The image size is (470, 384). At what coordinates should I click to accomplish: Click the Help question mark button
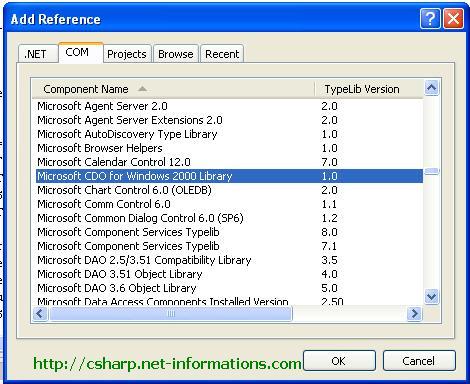(430, 18)
